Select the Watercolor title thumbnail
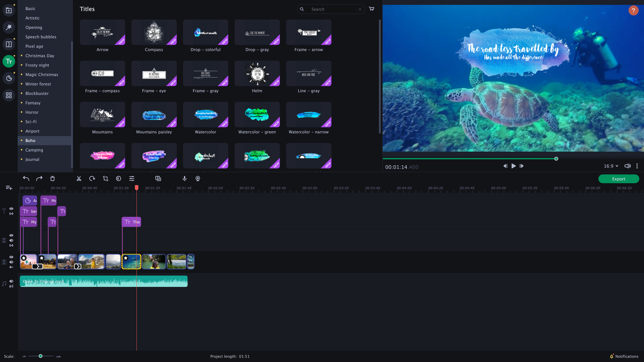Screen dimensions: 644x362 click(205, 115)
